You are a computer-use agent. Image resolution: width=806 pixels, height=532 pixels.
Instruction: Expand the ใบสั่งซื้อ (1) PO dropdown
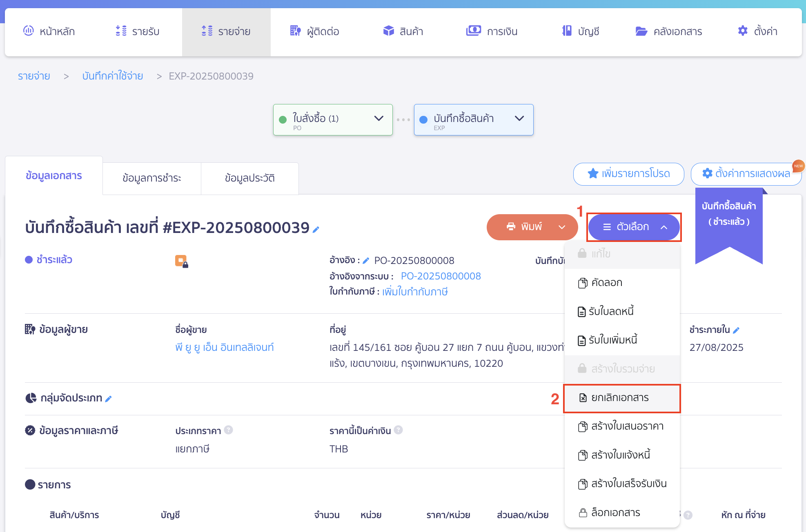click(379, 119)
